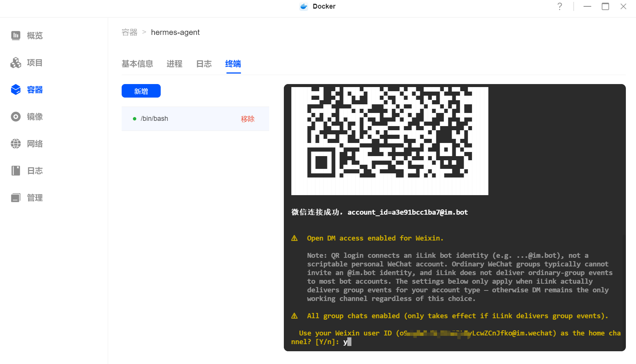The width and height of the screenshot is (636, 364).
Task: Open the 管理 sidebar label
Action: pyautogui.click(x=35, y=198)
